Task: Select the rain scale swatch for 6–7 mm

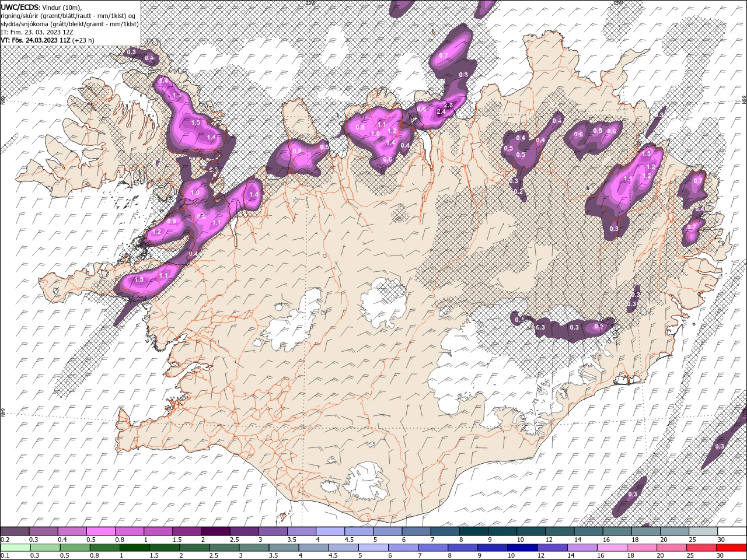Action: [x=403, y=548]
